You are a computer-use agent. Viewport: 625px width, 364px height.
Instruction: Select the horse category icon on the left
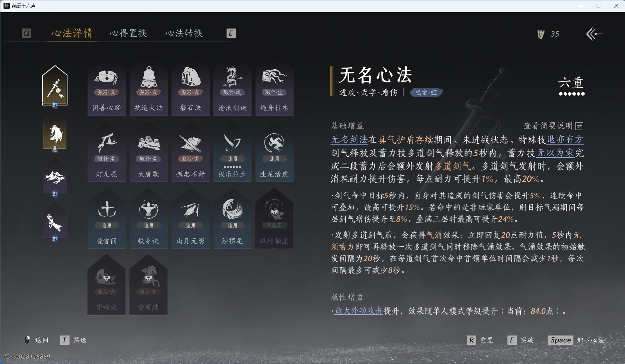(x=55, y=133)
